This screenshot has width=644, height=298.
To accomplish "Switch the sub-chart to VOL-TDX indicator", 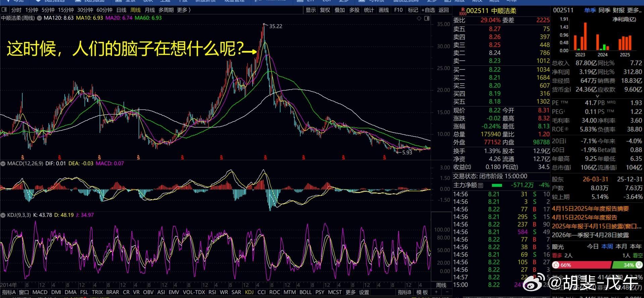I will click(193, 292).
